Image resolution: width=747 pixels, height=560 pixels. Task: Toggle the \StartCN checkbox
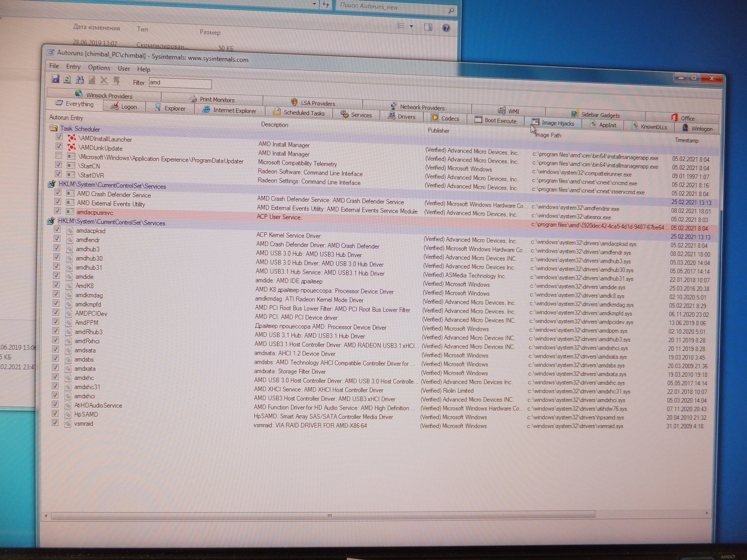pyautogui.click(x=58, y=164)
